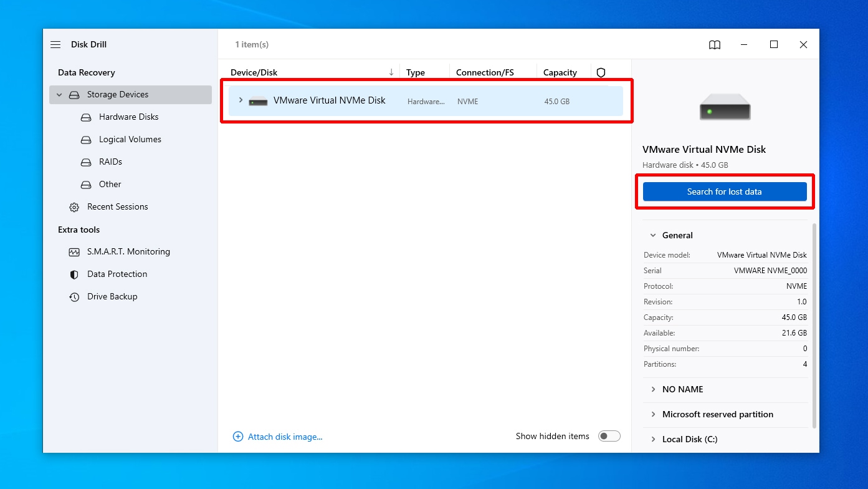Click the 45.0 GB capacity cell in list

coord(556,101)
